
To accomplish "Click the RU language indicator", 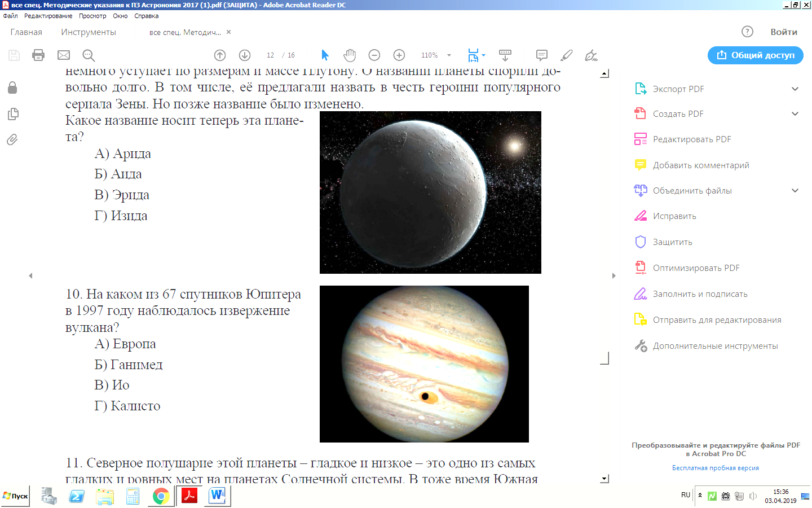I will click(x=686, y=495).
